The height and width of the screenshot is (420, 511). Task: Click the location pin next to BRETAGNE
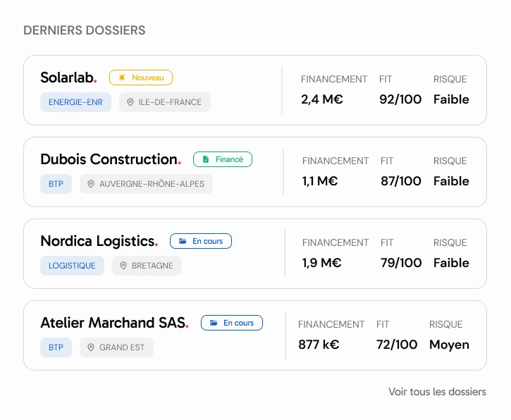pyautogui.click(x=123, y=266)
